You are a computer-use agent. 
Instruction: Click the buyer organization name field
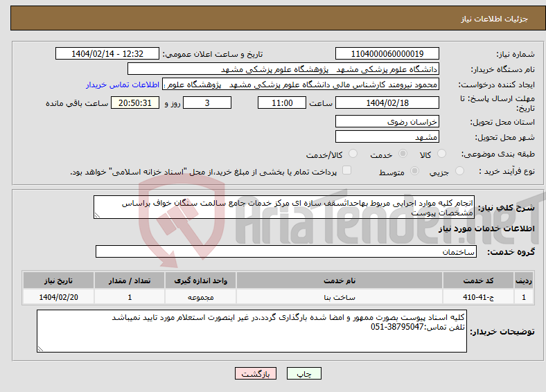click(x=283, y=69)
